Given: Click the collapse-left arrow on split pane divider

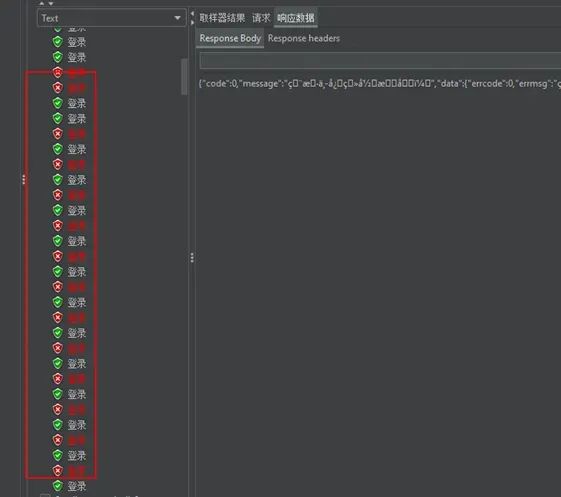Looking at the screenshot, I should 192,14.
